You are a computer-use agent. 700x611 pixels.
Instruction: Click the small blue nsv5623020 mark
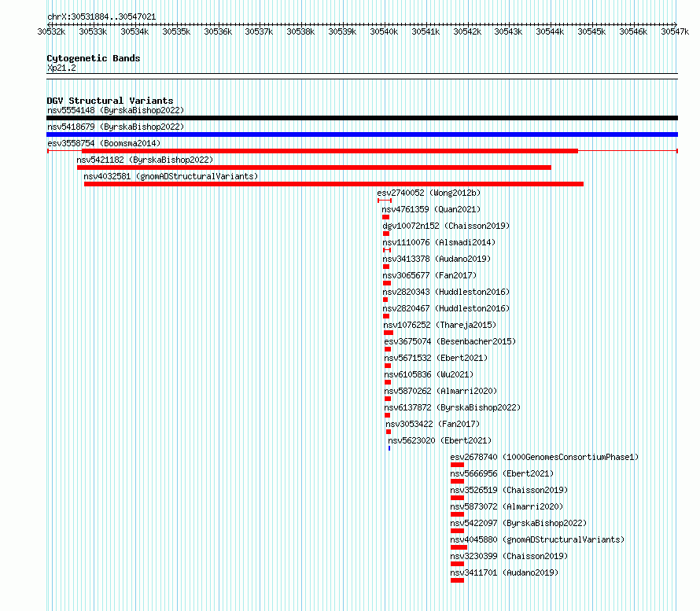click(389, 448)
